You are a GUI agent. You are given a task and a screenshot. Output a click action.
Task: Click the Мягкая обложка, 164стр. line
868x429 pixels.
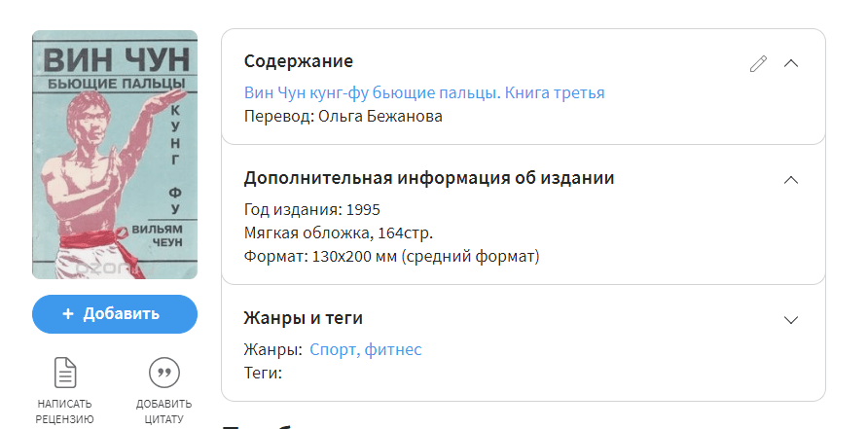pos(339,233)
